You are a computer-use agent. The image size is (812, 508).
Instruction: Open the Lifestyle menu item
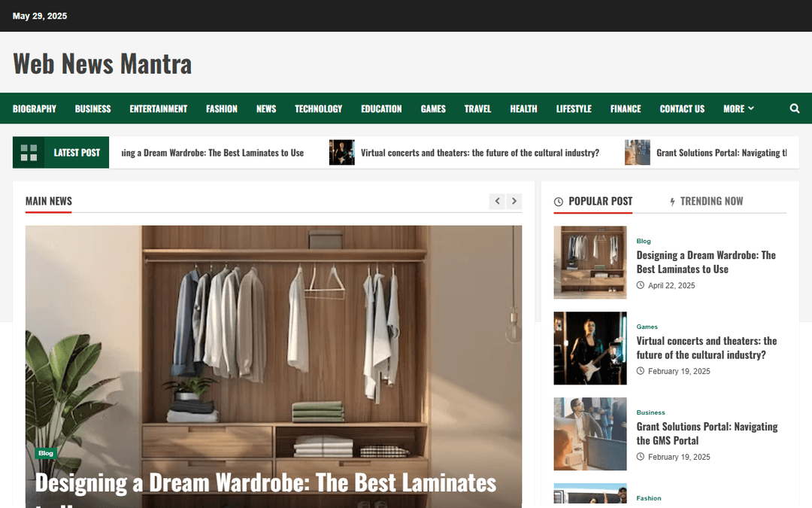click(574, 108)
